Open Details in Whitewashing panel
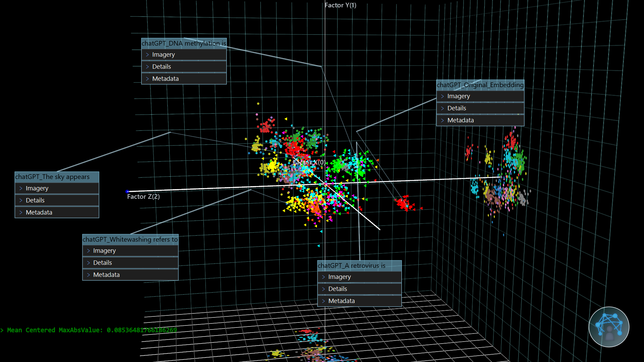Viewport: 644px width, 362px height. tap(102, 263)
